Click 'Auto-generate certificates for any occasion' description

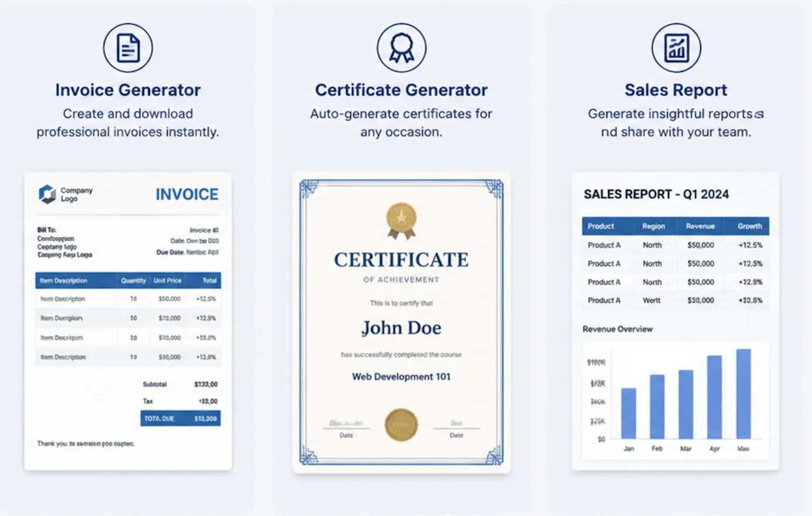tap(401, 123)
